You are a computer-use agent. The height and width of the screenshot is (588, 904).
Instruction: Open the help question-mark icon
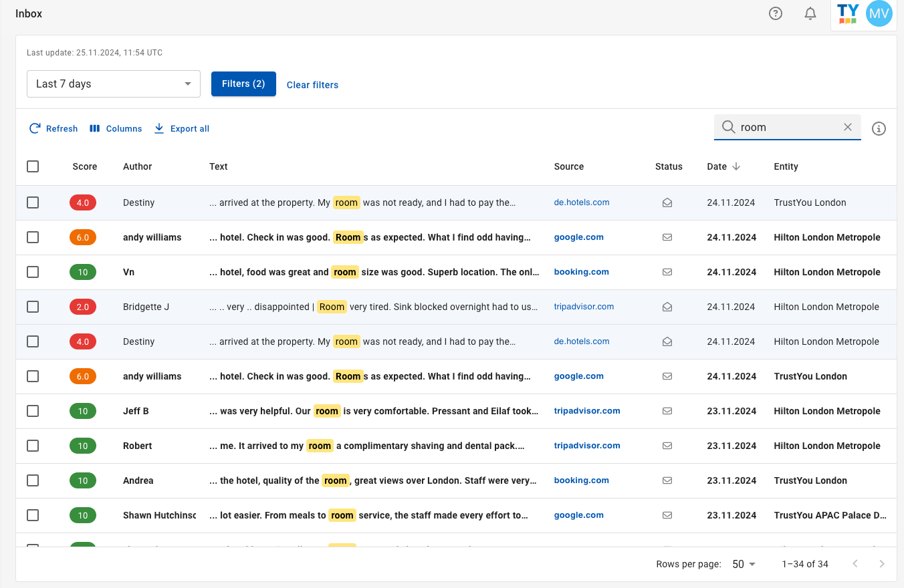coord(776,13)
